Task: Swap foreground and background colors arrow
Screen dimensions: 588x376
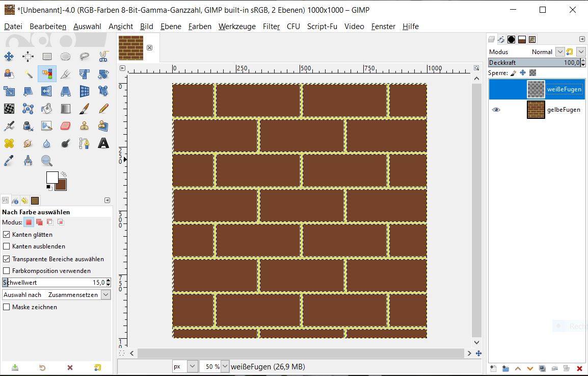Action: [x=64, y=174]
